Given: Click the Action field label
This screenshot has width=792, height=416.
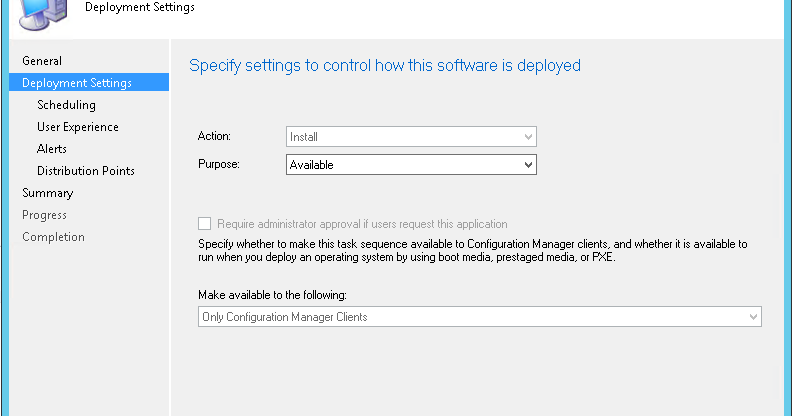Looking at the screenshot, I should (x=215, y=137).
